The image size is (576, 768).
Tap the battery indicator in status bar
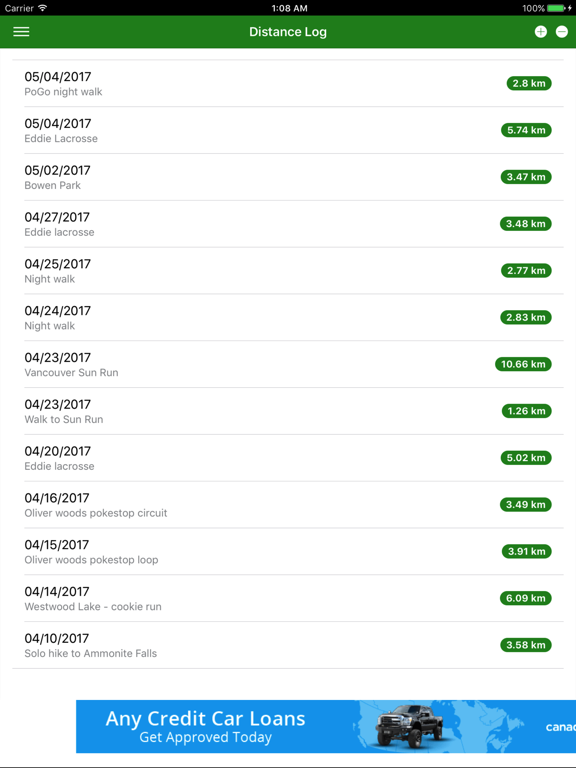[x=558, y=8]
